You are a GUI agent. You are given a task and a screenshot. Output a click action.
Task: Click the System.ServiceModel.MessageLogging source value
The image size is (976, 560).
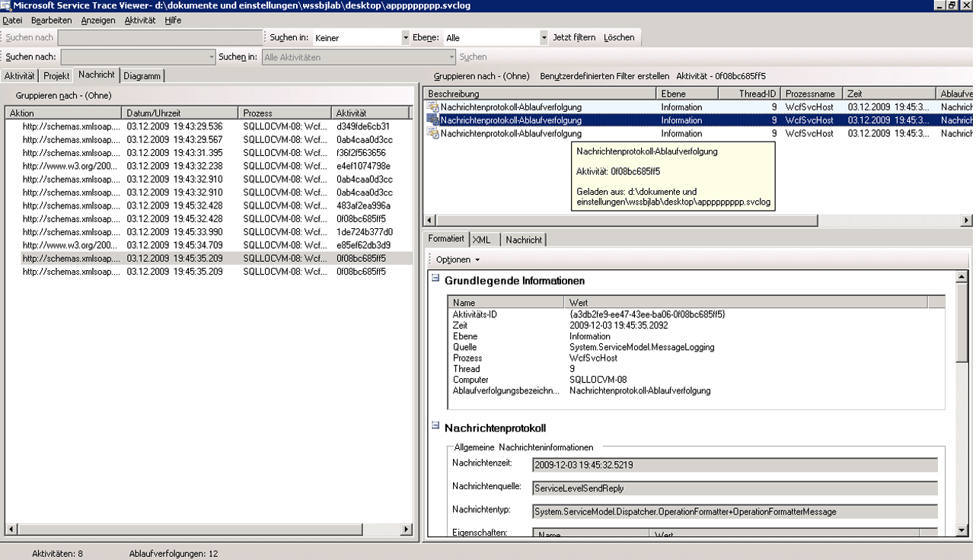642,347
